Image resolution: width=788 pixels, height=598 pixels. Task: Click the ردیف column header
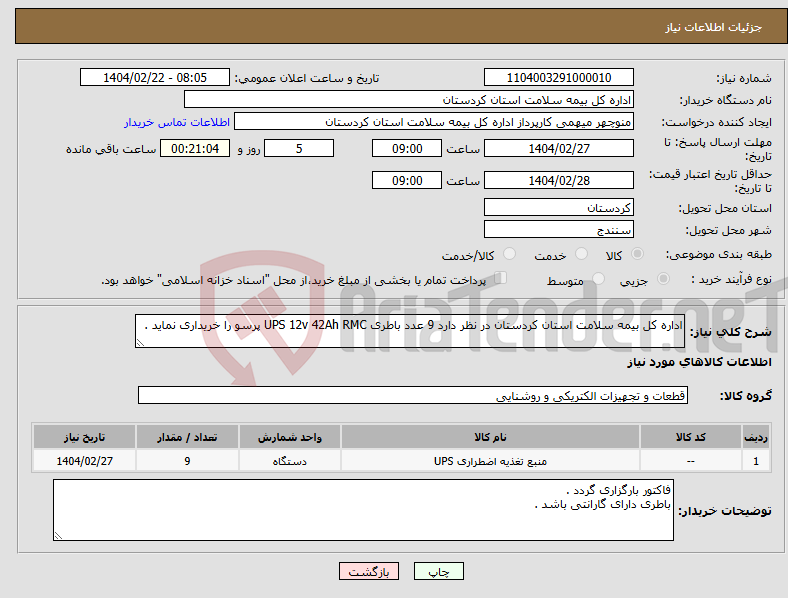pos(756,437)
